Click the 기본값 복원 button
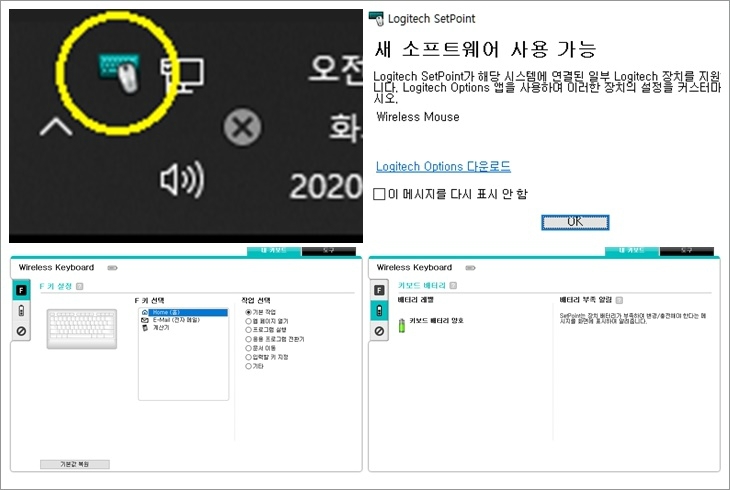This screenshot has height=490, width=730. pyautogui.click(x=74, y=464)
